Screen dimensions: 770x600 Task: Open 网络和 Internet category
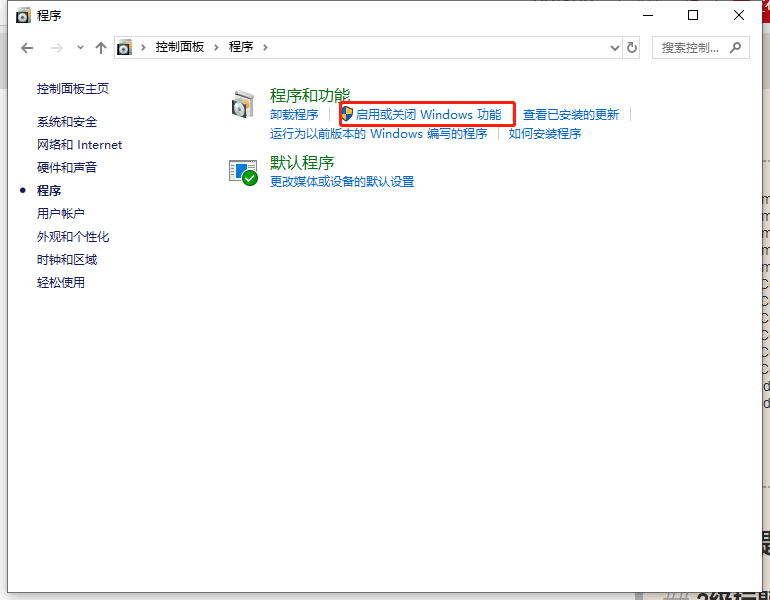[80, 145]
